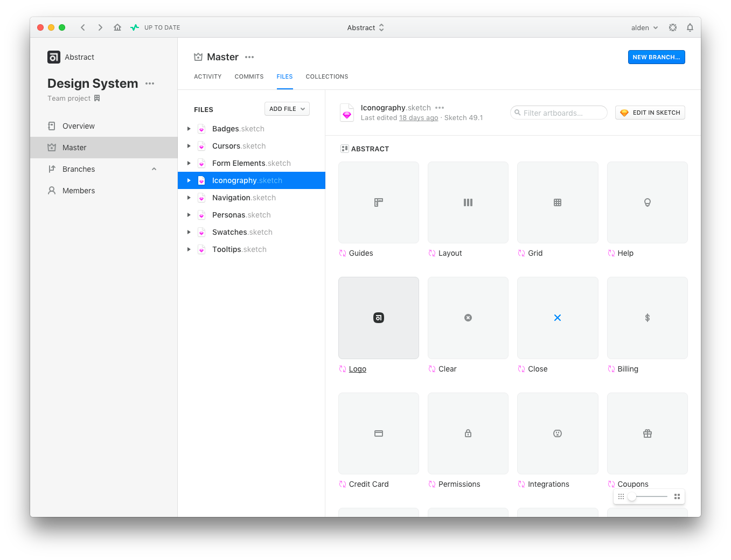Open the Grid artboard thumbnail
Screen dimensions: 731x560
[558, 202]
